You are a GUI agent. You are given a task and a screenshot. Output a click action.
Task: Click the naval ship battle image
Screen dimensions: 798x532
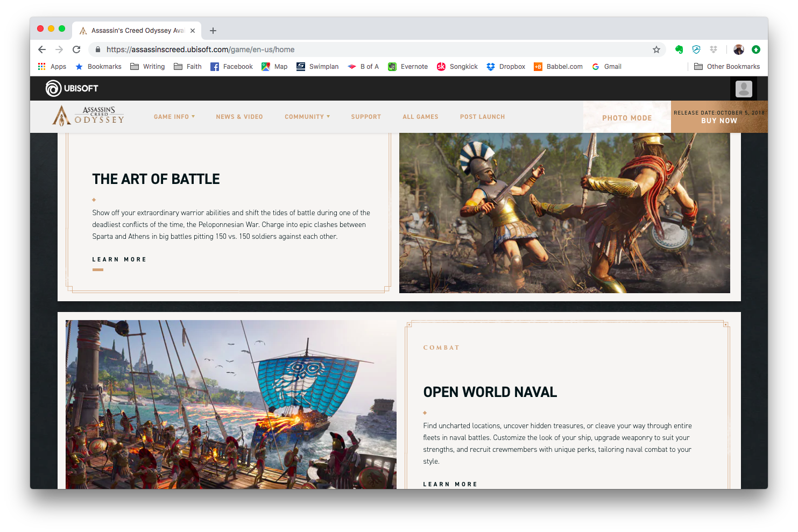[231, 405]
